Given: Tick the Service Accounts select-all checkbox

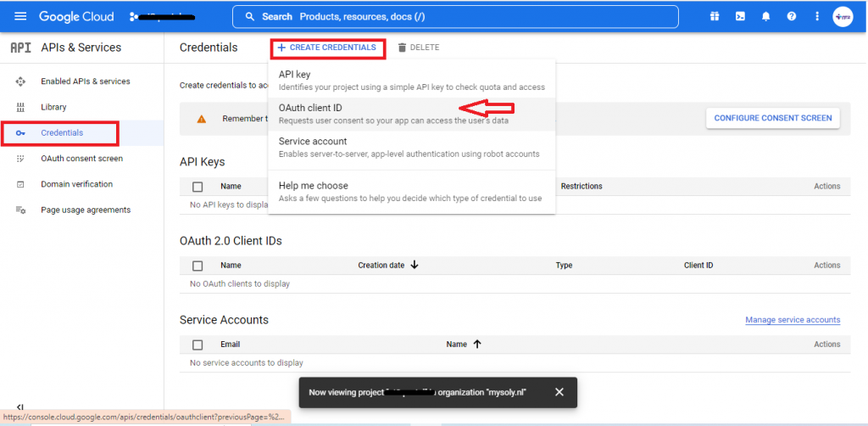Looking at the screenshot, I should tap(198, 345).
